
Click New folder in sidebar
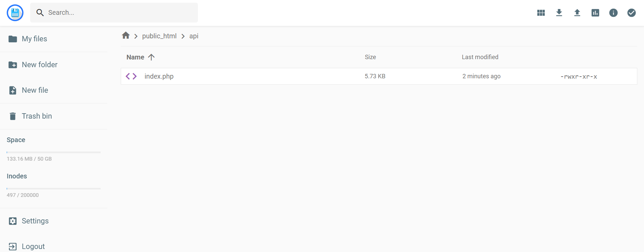[39, 65]
